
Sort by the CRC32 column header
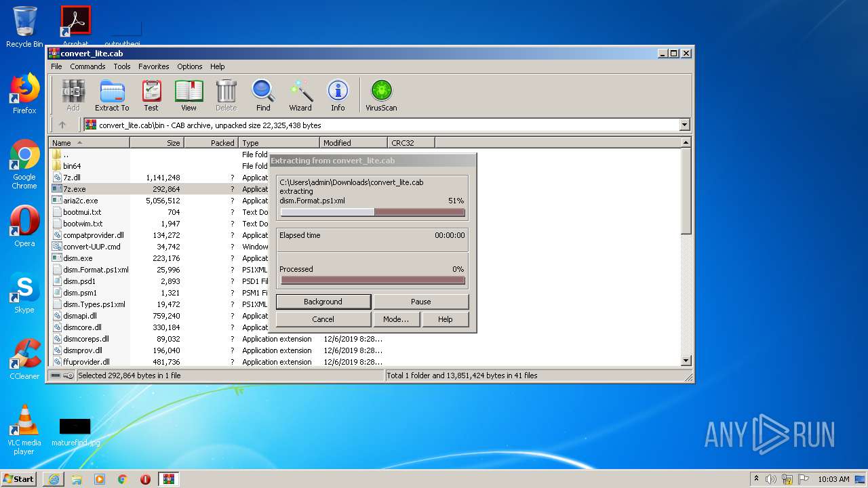(x=411, y=143)
